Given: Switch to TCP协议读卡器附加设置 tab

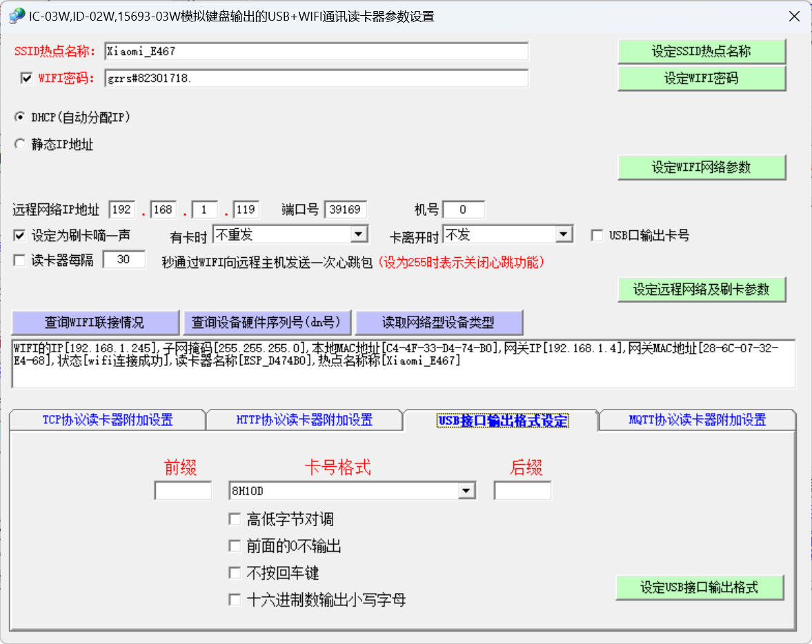Looking at the screenshot, I should tap(108, 420).
